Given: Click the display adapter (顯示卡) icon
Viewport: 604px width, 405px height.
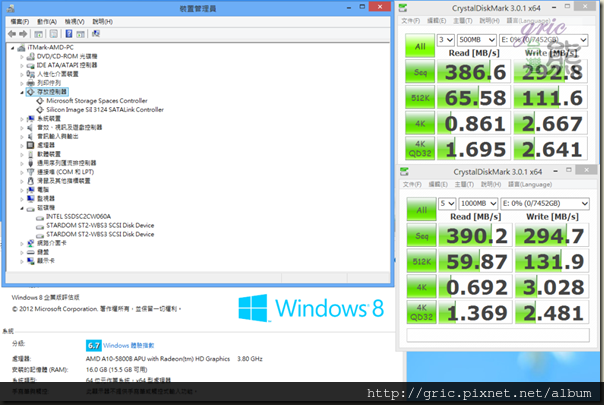Looking at the screenshot, I should [x=30, y=261].
